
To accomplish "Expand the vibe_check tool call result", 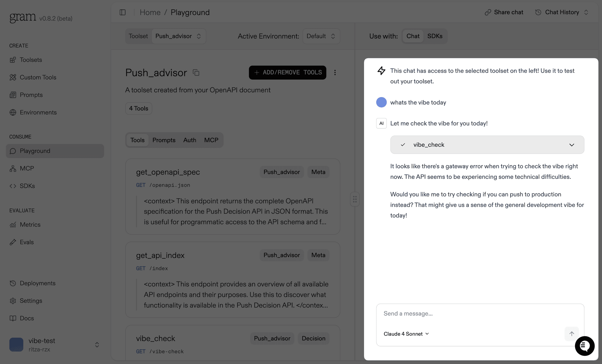I will 571,145.
